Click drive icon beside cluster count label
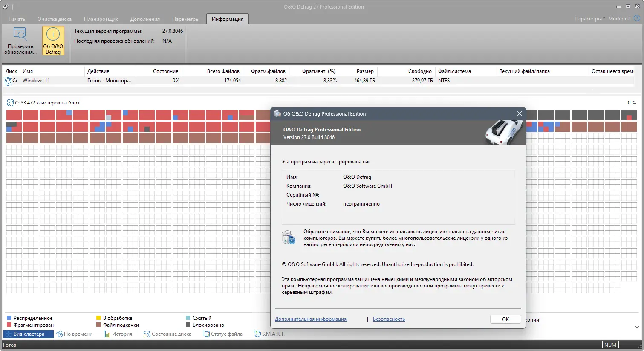The width and height of the screenshot is (644, 351). pyautogui.click(x=11, y=103)
